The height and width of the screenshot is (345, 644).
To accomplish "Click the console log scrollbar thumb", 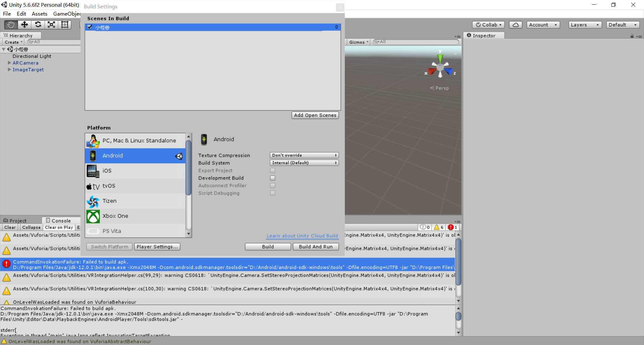I will (x=458, y=262).
